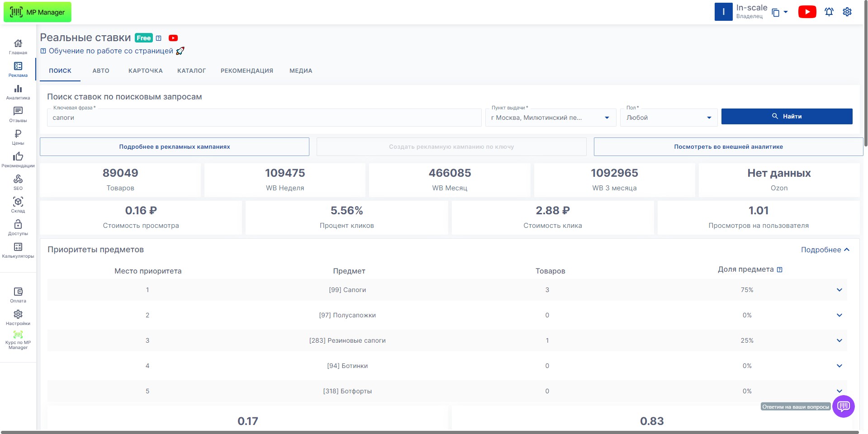
Task: Click the 0.16 ₽ Стоимость просмотра card
Action: tap(141, 217)
